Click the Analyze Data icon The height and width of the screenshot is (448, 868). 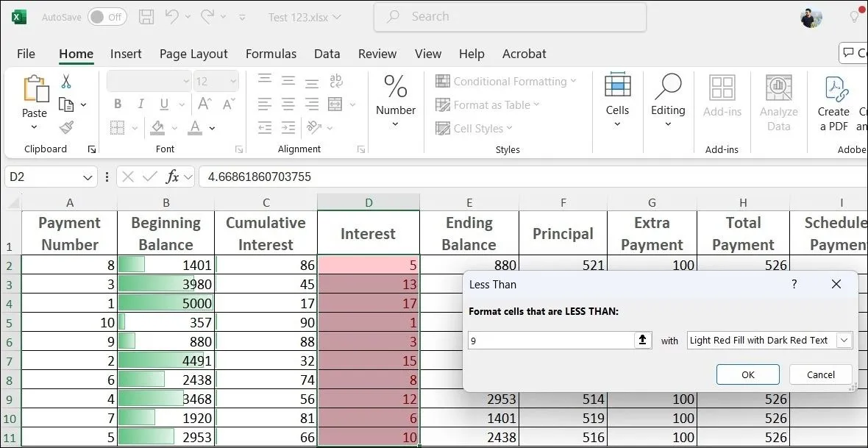[x=779, y=88]
